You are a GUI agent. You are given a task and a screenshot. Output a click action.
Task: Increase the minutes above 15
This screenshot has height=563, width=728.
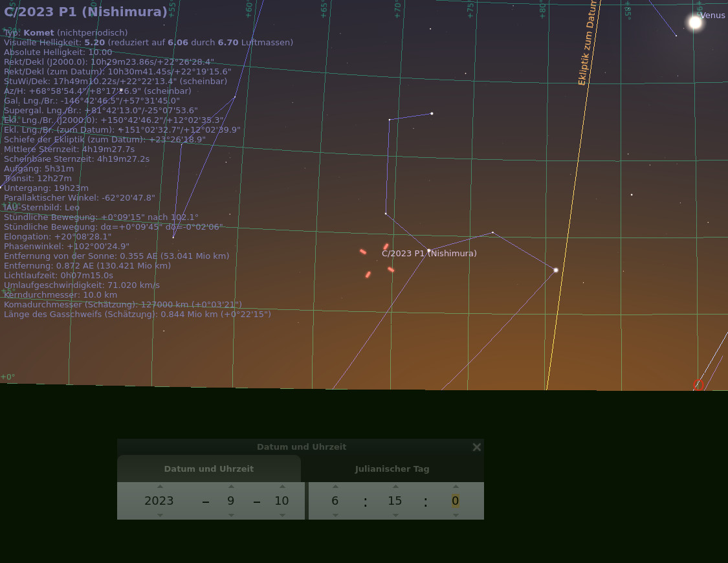pos(395,487)
